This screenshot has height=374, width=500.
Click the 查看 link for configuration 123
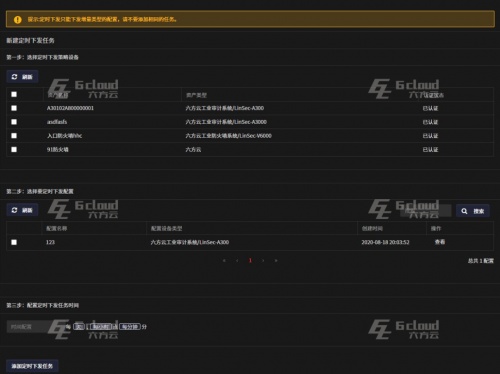[x=440, y=242]
